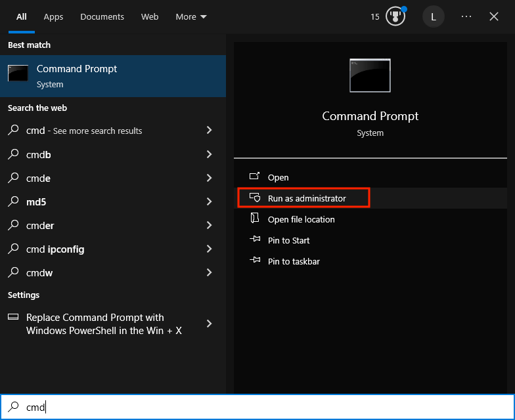Click the magnifier icon in search box
The height and width of the screenshot is (420, 515).
(13, 407)
